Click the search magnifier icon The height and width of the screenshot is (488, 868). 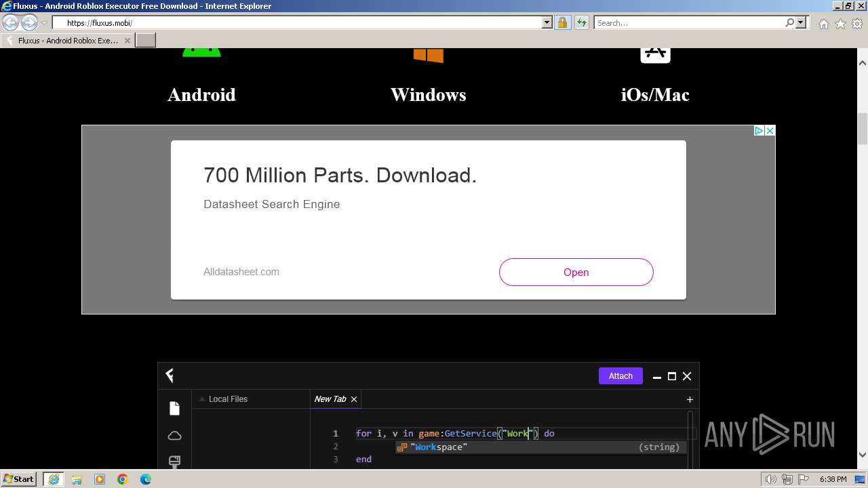pyautogui.click(x=789, y=23)
